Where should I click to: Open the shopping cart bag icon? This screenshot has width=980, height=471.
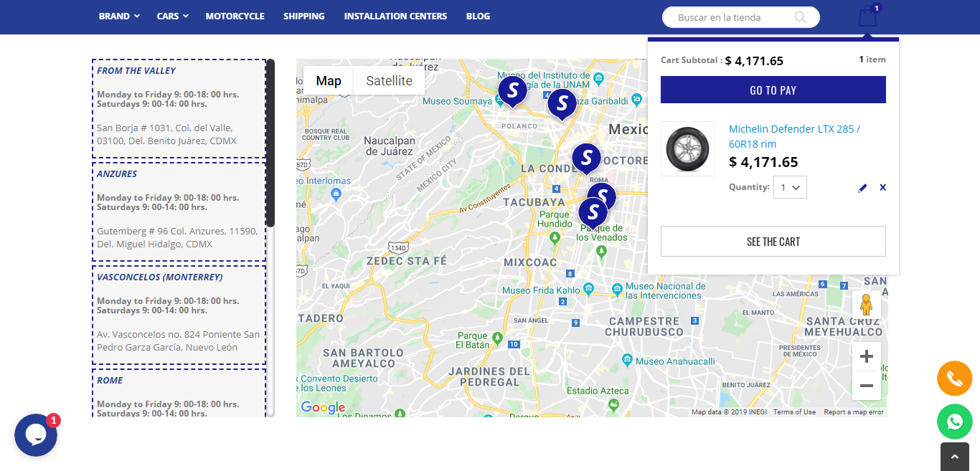[868, 16]
